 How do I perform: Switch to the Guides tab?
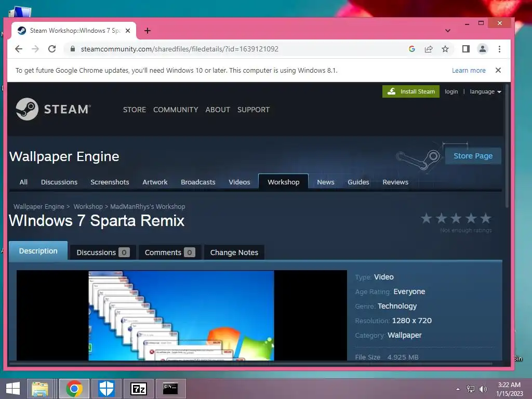358,182
